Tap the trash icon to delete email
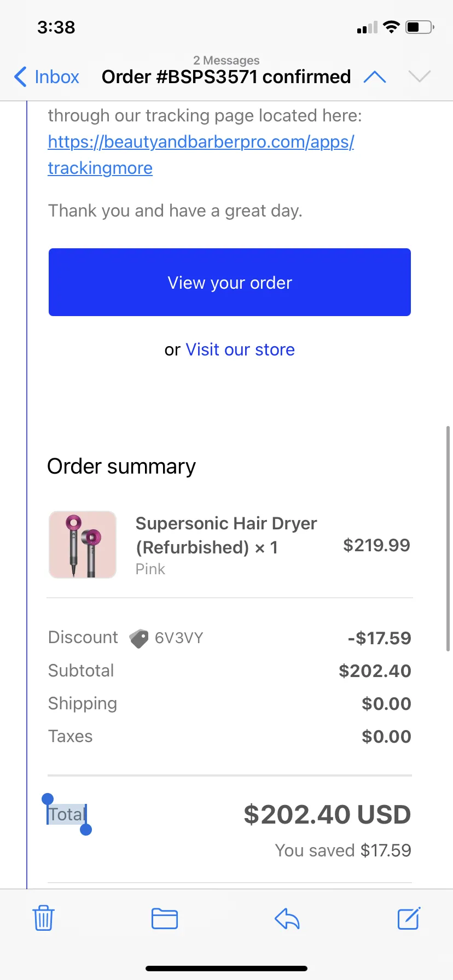453x980 pixels. pyautogui.click(x=43, y=918)
